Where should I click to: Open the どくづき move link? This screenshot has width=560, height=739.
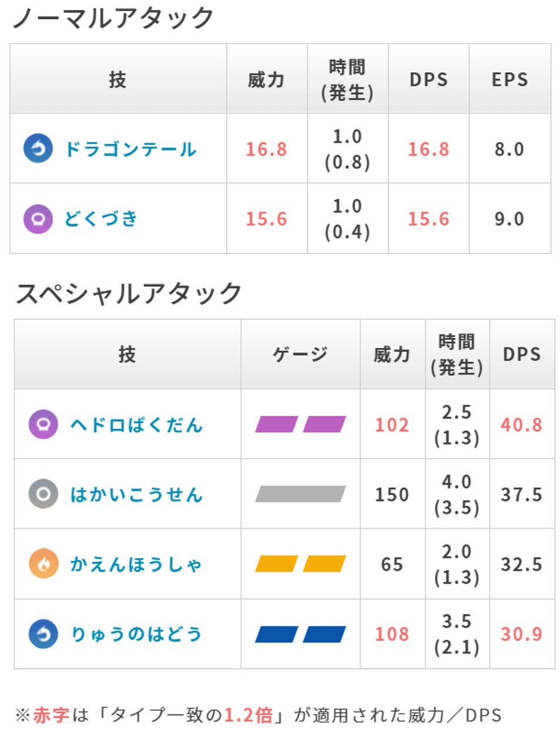click(101, 219)
